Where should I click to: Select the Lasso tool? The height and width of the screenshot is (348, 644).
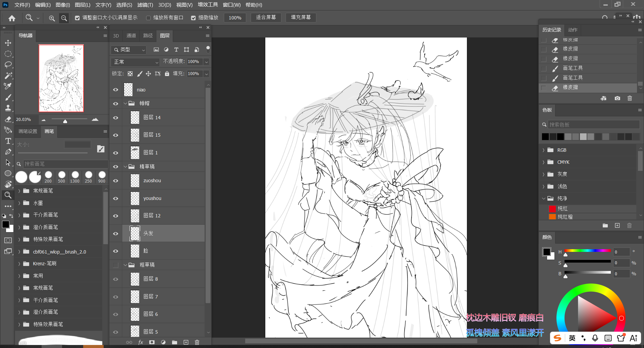click(x=8, y=65)
